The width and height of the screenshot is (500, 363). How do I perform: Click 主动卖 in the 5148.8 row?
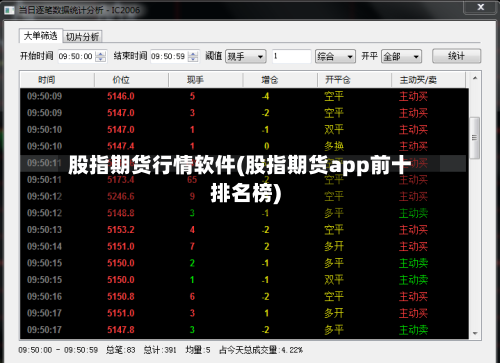pos(413,213)
